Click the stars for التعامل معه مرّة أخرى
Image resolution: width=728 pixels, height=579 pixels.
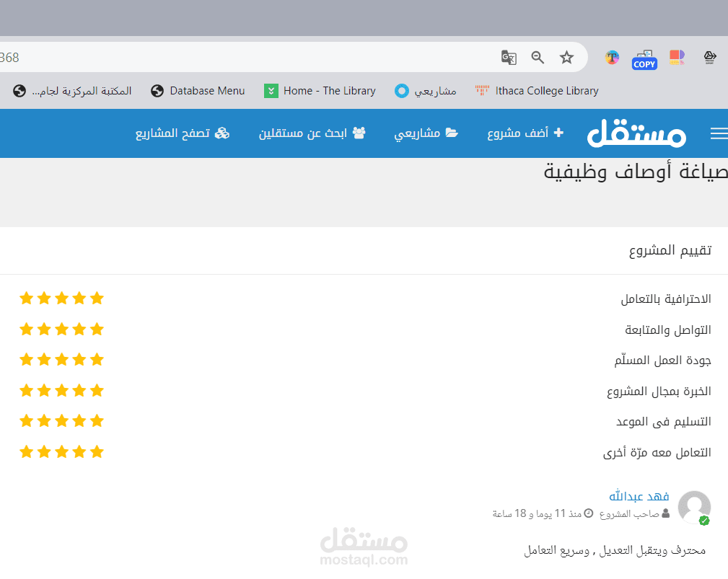click(x=62, y=451)
